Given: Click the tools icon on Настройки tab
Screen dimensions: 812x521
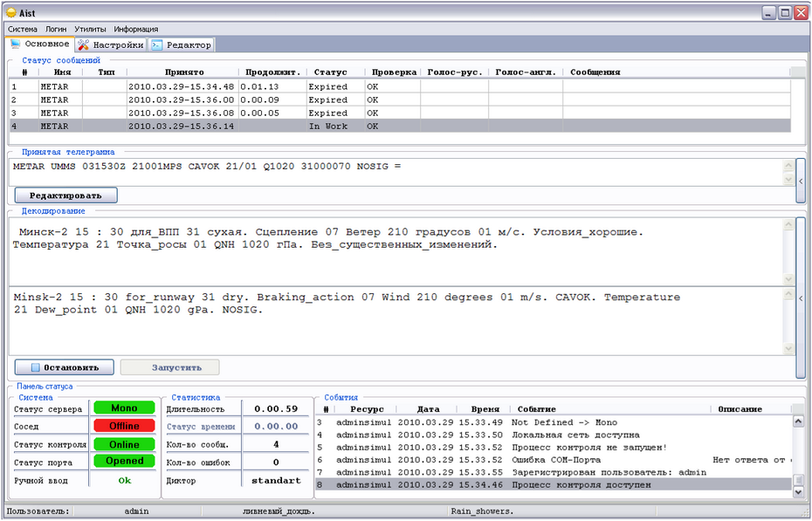Looking at the screenshot, I should click(84, 45).
